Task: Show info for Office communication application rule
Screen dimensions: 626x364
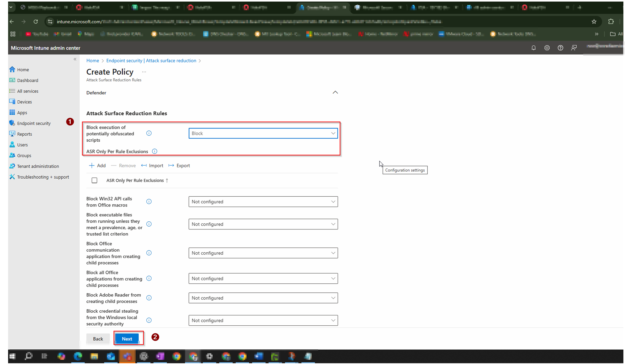Action: tap(149, 253)
